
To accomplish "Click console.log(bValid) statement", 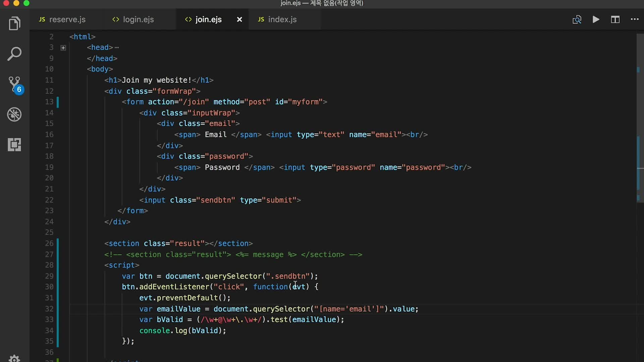I will 183,331.
